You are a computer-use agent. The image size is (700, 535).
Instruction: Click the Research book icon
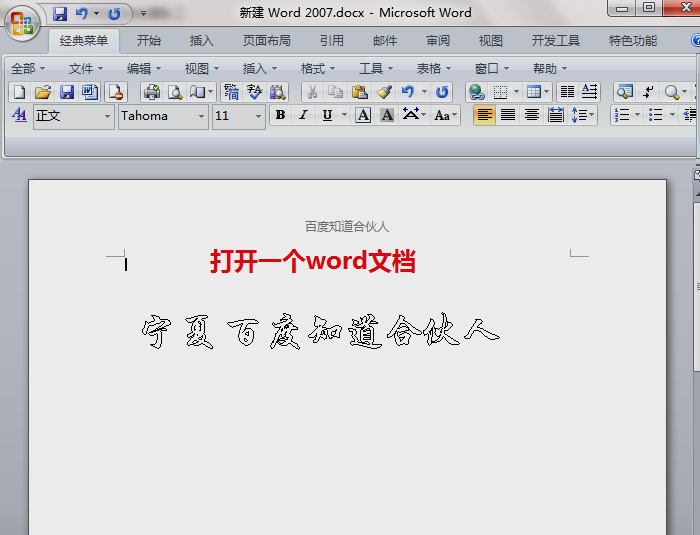pyautogui.click(x=278, y=92)
